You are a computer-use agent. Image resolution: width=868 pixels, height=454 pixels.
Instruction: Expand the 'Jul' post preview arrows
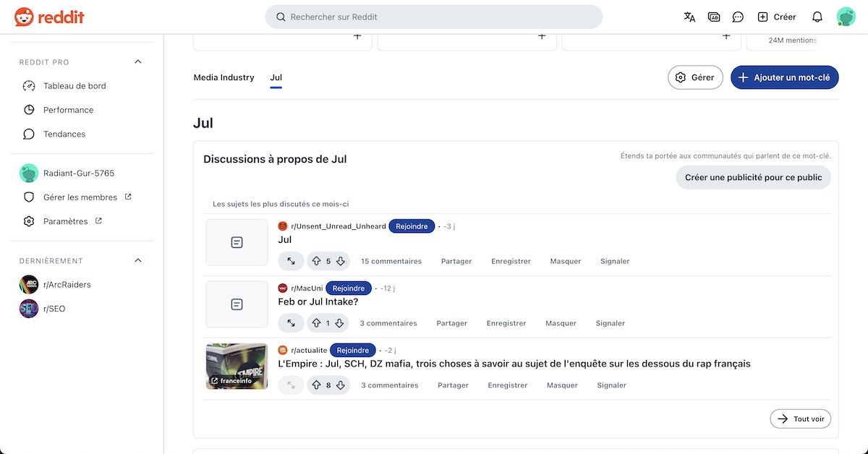point(291,261)
